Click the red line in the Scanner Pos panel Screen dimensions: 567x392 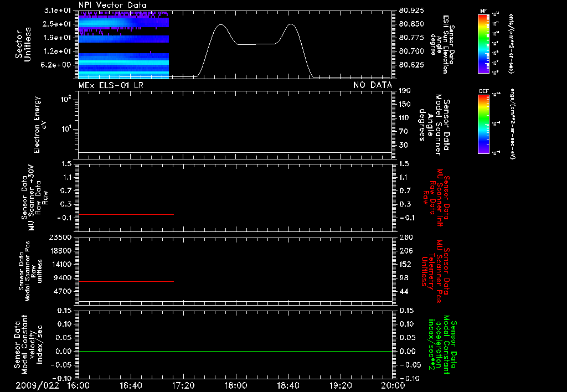pyautogui.click(x=126, y=281)
